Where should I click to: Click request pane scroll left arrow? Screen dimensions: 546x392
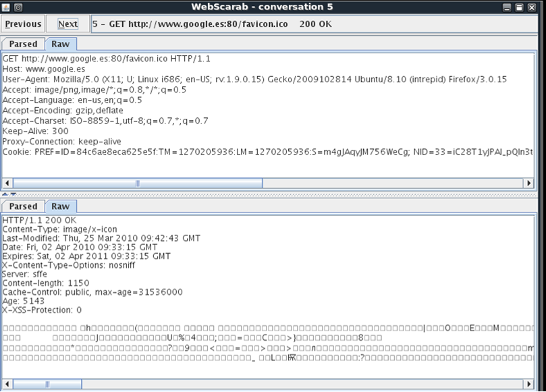(7, 183)
